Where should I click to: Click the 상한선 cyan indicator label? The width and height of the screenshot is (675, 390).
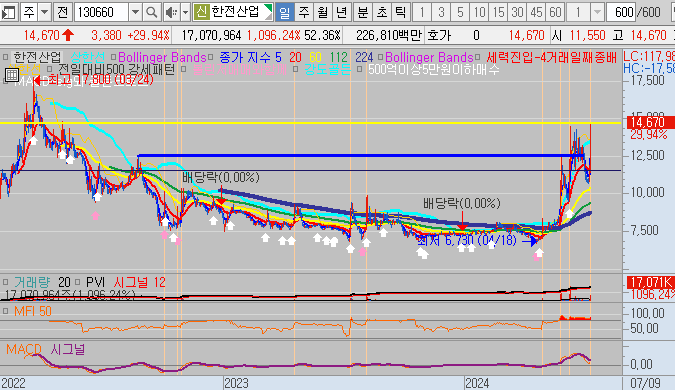click(88, 57)
